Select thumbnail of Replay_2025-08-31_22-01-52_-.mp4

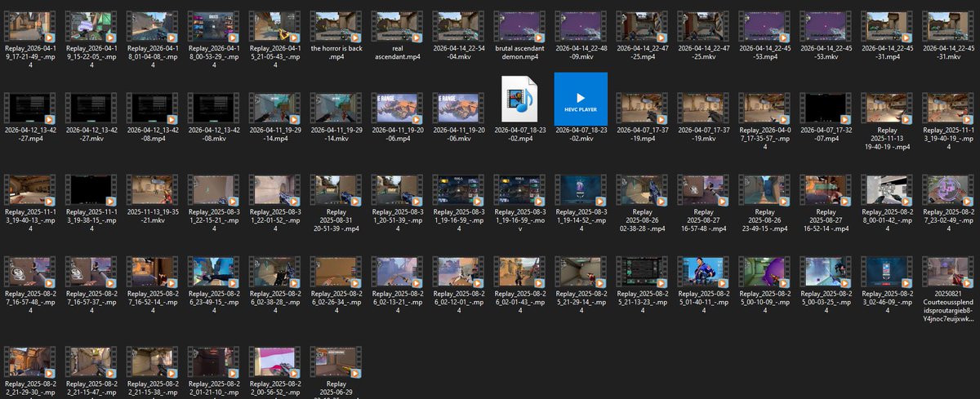pyautogui.click(x=274, y=190)
